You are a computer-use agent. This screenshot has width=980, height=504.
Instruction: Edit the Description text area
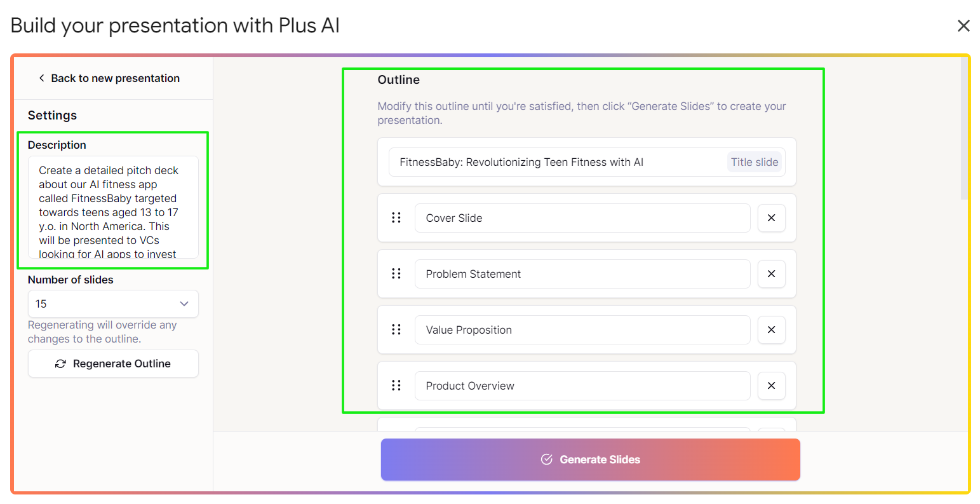[x=113, y=207]
